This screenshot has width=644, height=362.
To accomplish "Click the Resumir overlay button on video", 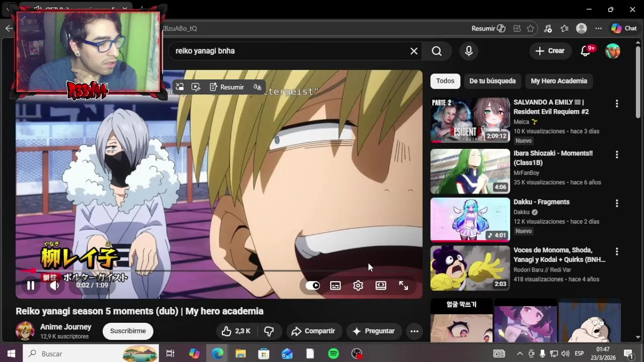I will coord(227,87).
